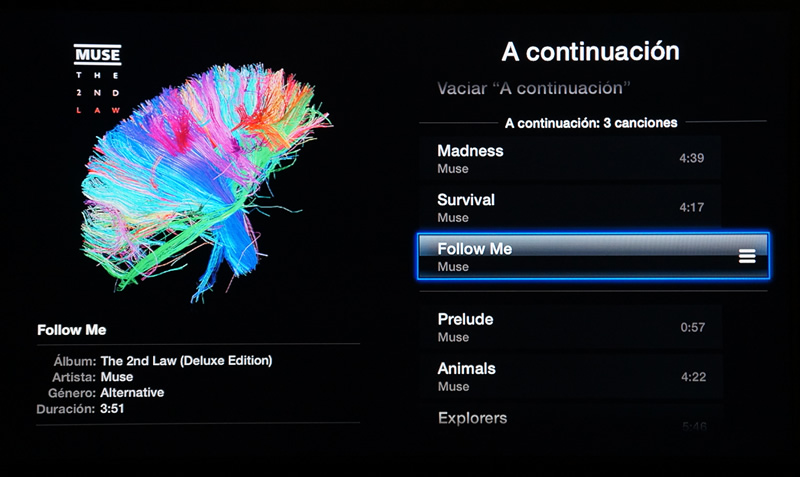The image size is (800, 477).
Task: Click album name The 2nd Law (Deluxe Edition)
Action: point(186,361)
